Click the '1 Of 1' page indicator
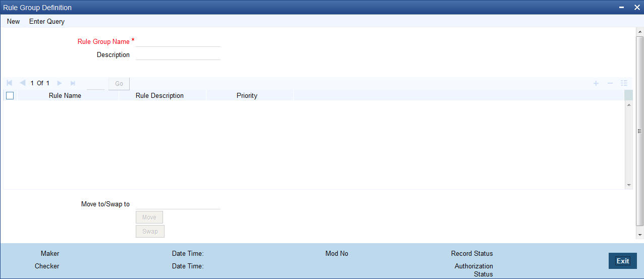644x279 pixels. point(40,83)
